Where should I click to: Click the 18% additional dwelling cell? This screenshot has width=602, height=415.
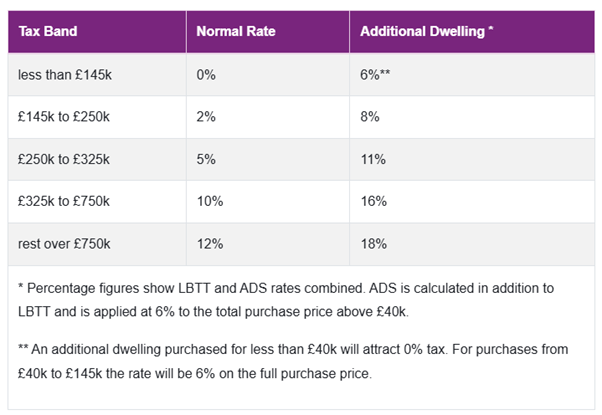click(x=375, y=243)
